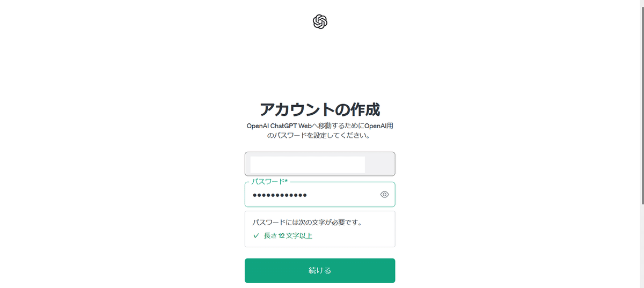This screenshot has width=644, height=288.
Task: Click the gray right end of the email field
Action: click(x=379, y=164)
